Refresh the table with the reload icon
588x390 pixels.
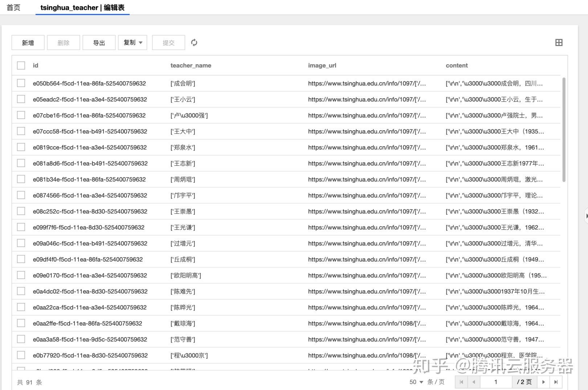pyautogui.click(x=194, y=42)
